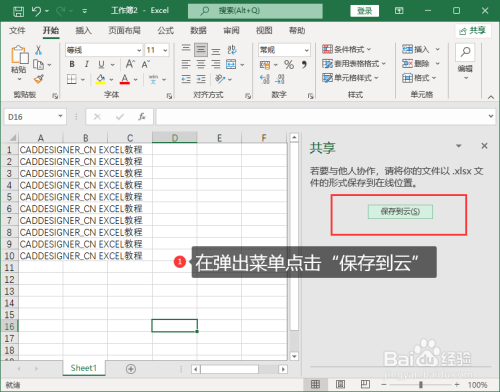Toggle Bold formatting
This screenshot has width=500, height=392.
72,64
